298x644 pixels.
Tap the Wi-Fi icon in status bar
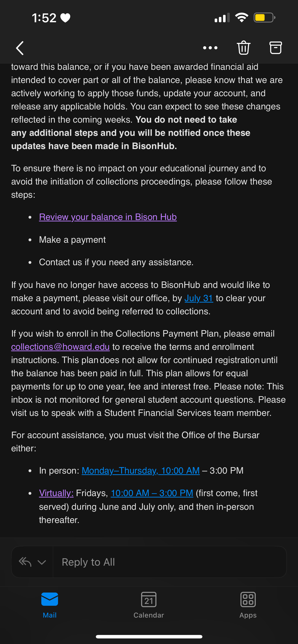[x=241, y=18]
